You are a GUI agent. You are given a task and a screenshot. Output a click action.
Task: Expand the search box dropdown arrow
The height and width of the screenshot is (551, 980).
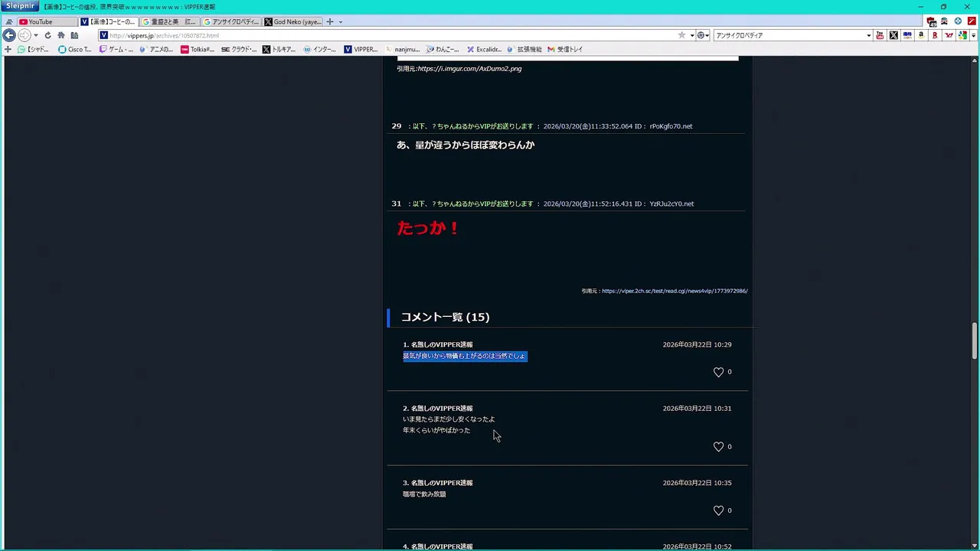(868, 35)
